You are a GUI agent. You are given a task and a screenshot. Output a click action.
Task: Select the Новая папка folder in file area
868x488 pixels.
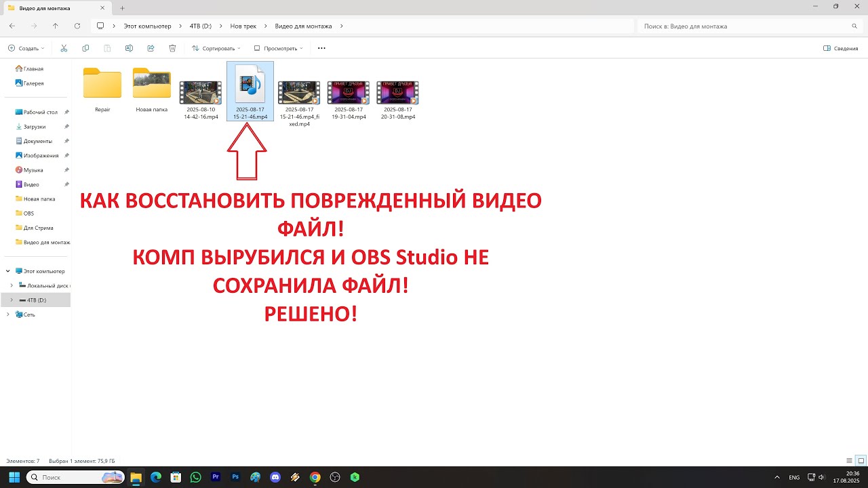pos(151,91)
